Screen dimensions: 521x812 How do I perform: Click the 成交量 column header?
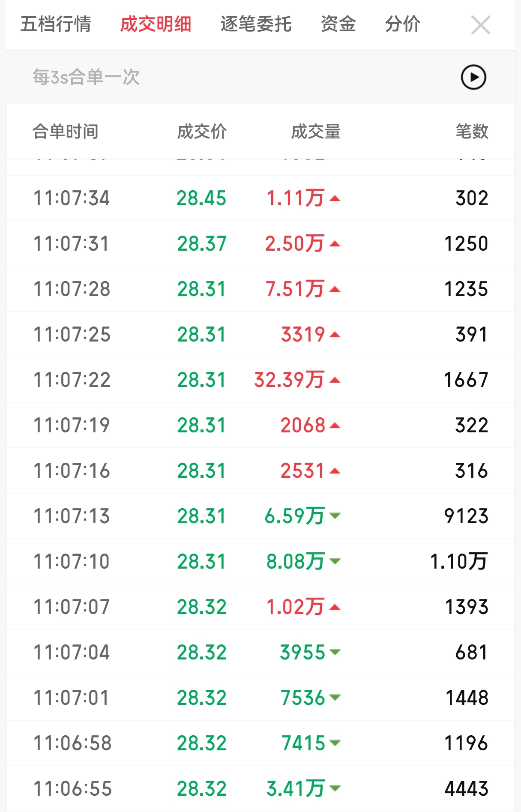(x=316, y=132)
